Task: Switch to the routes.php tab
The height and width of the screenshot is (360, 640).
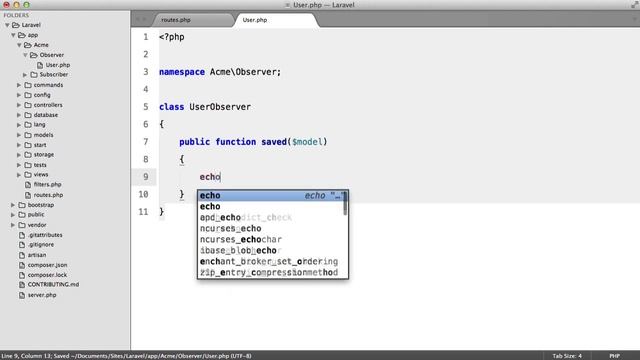Action: (x=193, y=20)
